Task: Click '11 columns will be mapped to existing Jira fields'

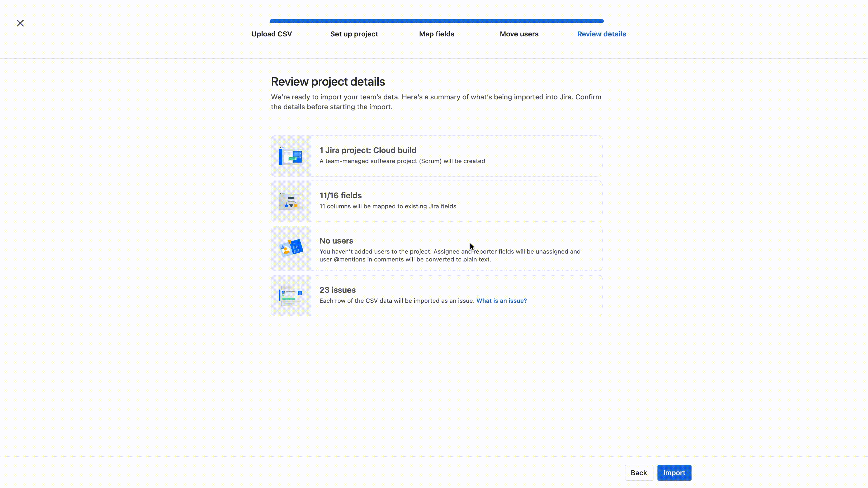Action: (388, 206)
